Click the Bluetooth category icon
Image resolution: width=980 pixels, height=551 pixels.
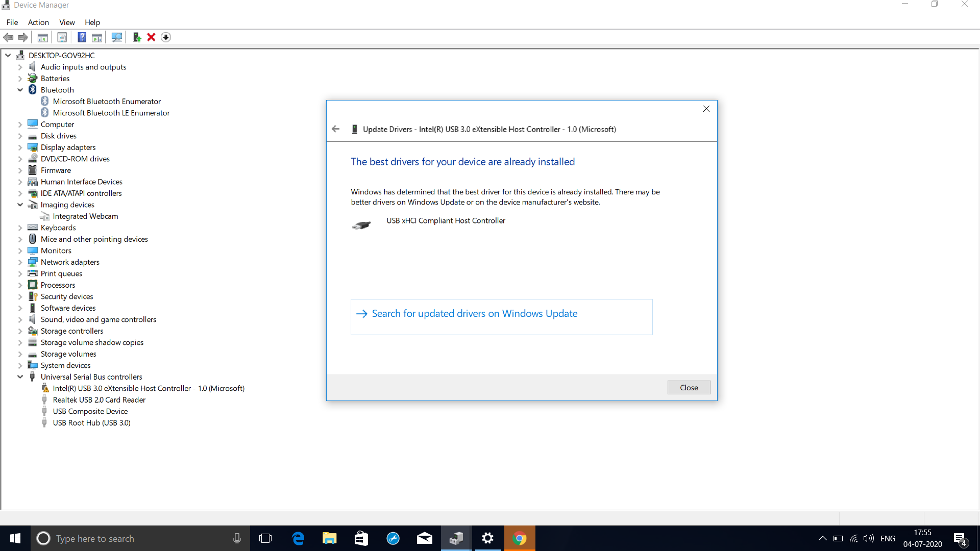click(33, 90)
